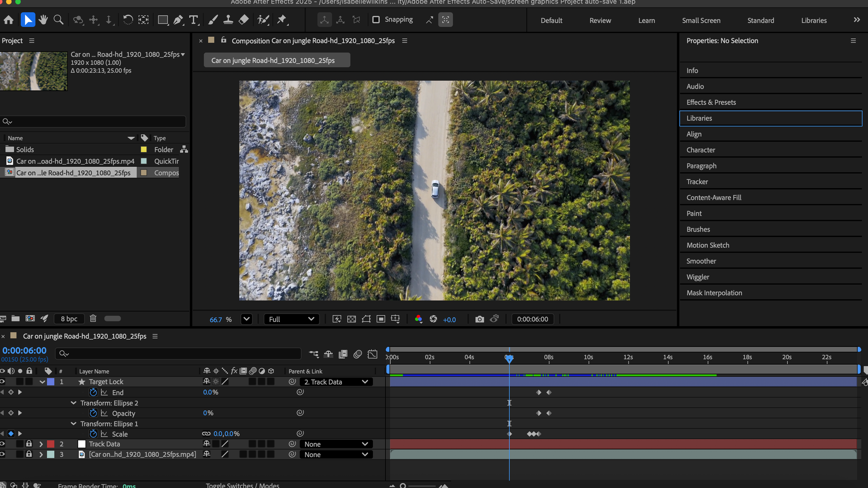Take snapshot with camera icon
This screenshot has height=488, width=868.
(x=479, y=319)
